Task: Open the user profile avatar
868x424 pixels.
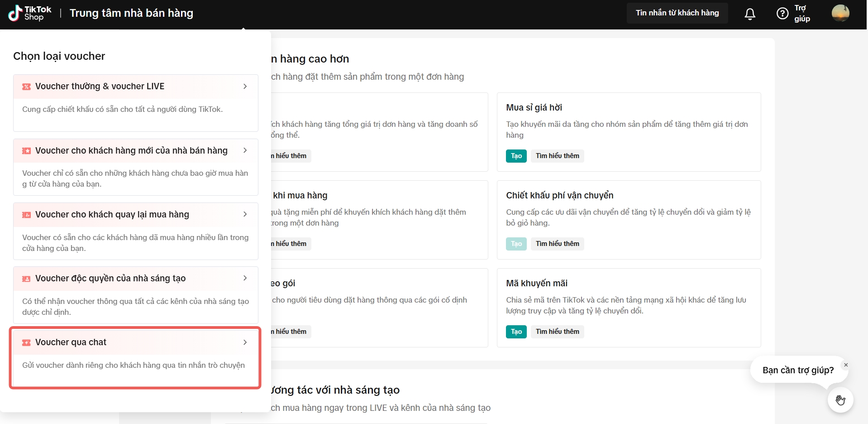Action: tap(840, 13)
